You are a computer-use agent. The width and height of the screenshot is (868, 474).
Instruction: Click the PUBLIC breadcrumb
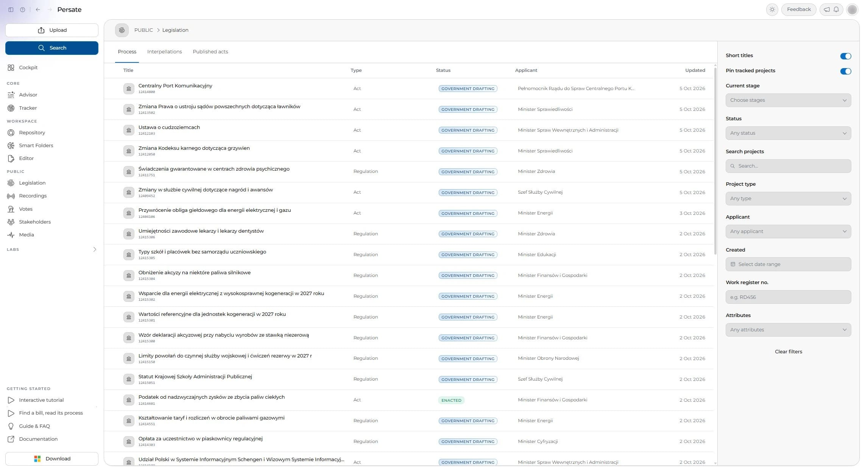(143, 30)
